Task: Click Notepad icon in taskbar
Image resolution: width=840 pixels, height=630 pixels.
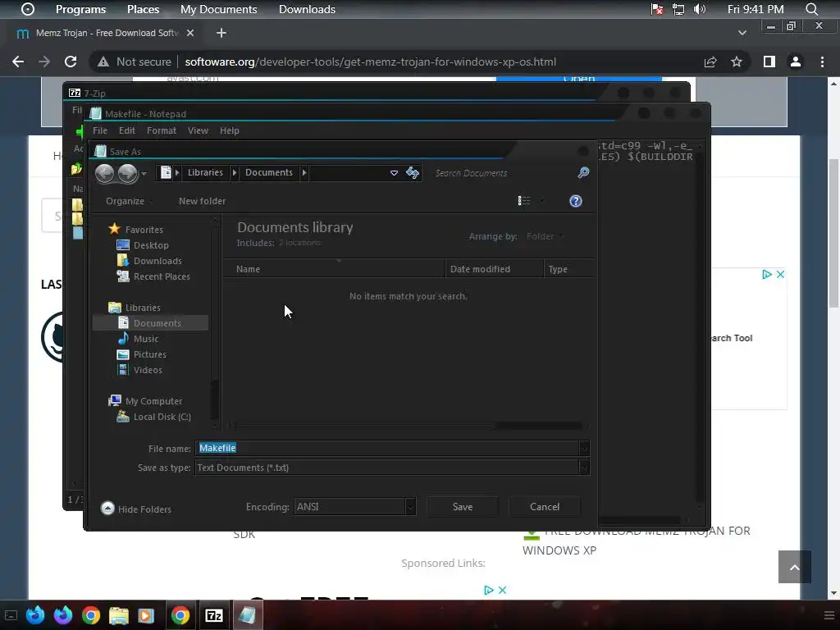Action: coord(246,615)
